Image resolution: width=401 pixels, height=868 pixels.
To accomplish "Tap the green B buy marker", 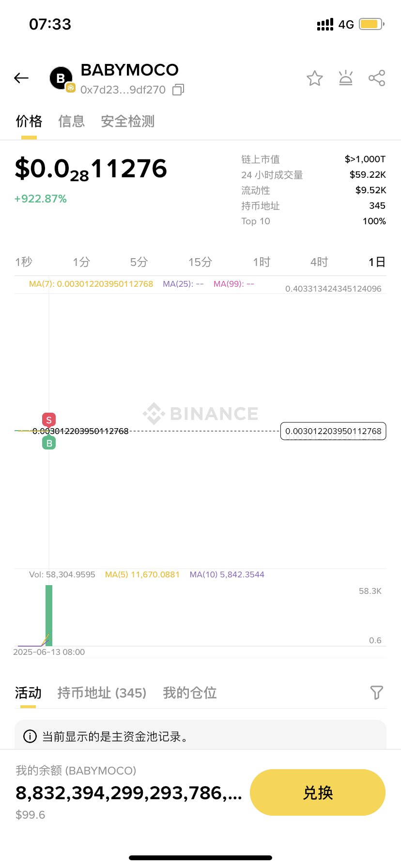I will 49,443.
